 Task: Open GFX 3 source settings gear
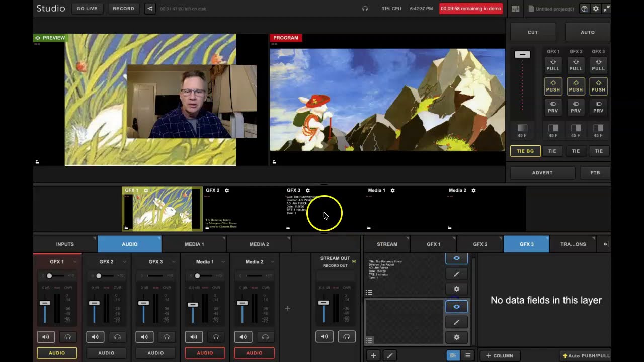(x=308, y=191)
